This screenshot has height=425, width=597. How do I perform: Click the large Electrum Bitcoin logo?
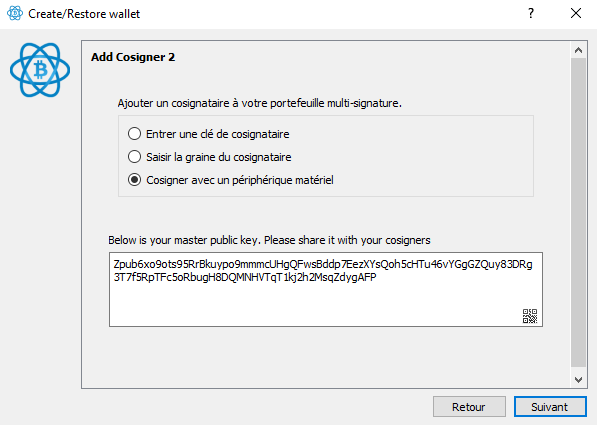[40, 70]
